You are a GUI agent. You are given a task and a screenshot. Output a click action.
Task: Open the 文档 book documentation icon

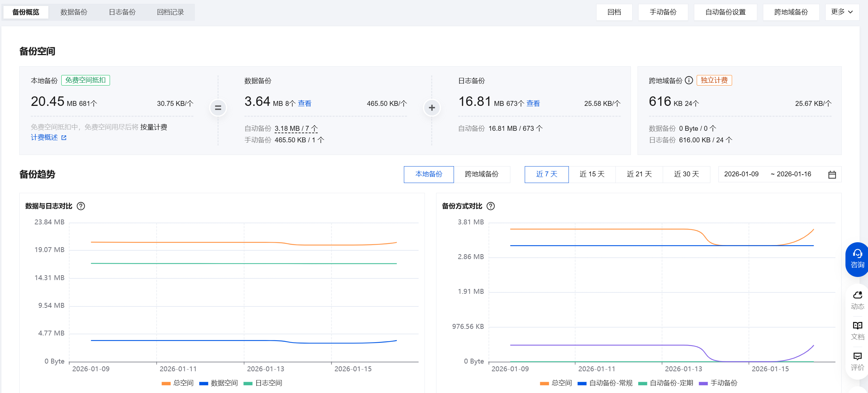(857, 326)
